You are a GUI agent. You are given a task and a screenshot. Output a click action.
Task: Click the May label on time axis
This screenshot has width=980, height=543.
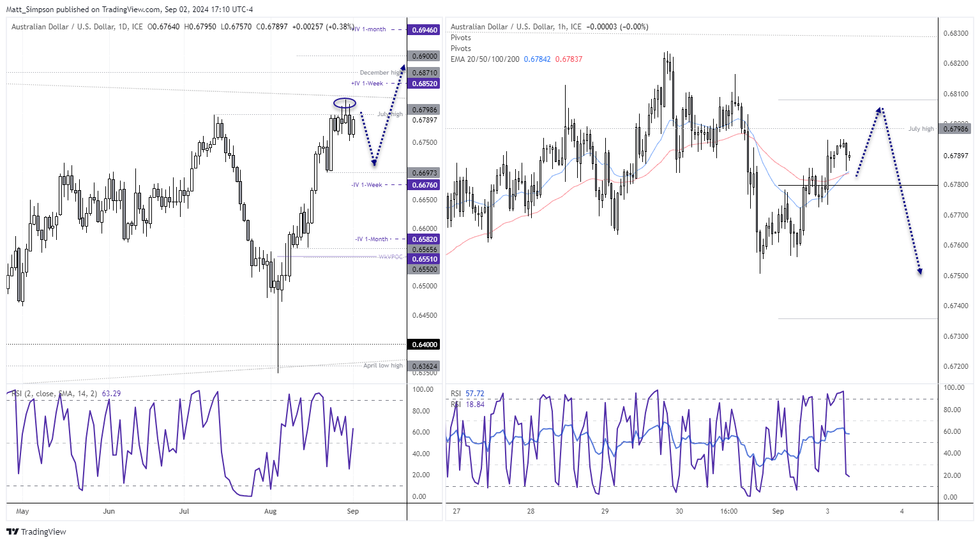pyautogui.click(x=22, y=511)
